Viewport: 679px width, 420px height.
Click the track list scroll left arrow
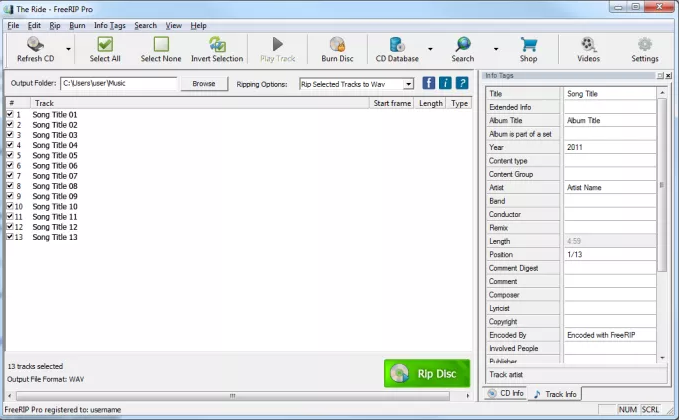(x=10, y=396)
